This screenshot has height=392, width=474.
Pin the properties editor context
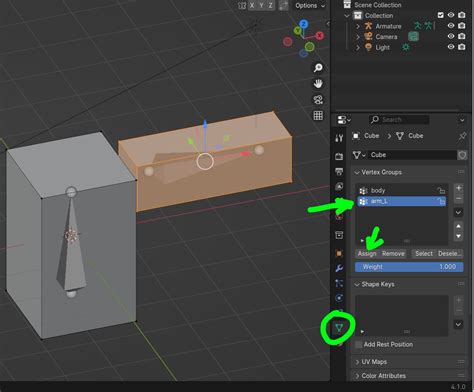462,136
